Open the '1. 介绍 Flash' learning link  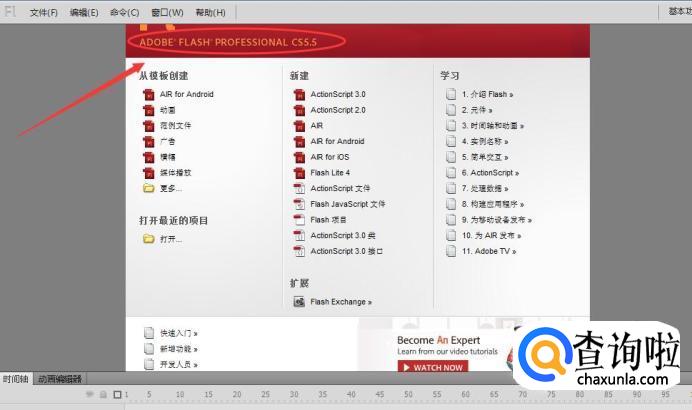[x=487, y=94]
